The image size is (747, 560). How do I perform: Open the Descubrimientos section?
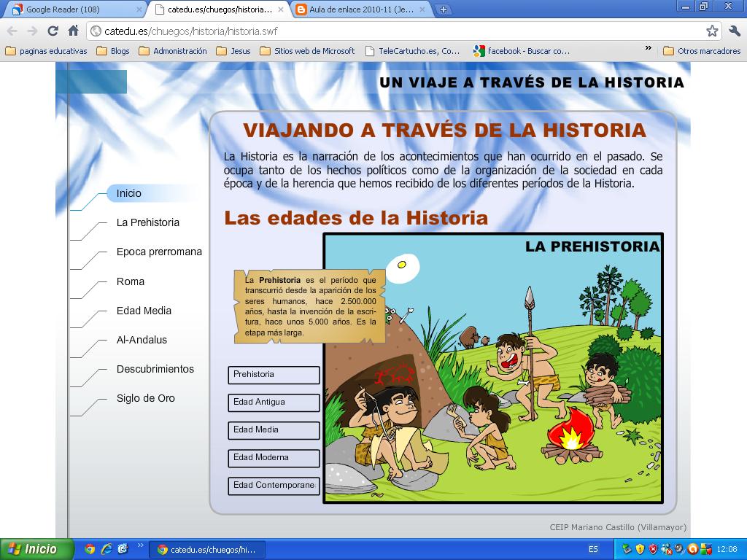155,369
